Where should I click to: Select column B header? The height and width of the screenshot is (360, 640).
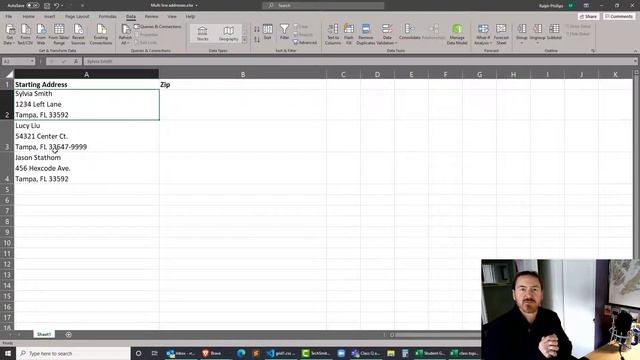click(243, 74)
